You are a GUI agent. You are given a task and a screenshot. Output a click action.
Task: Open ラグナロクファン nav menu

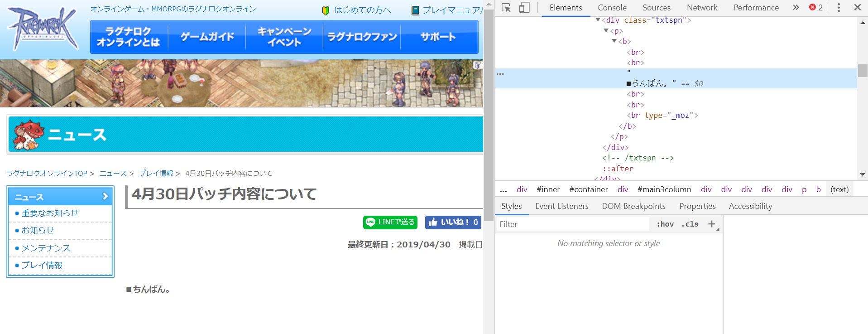362,37
